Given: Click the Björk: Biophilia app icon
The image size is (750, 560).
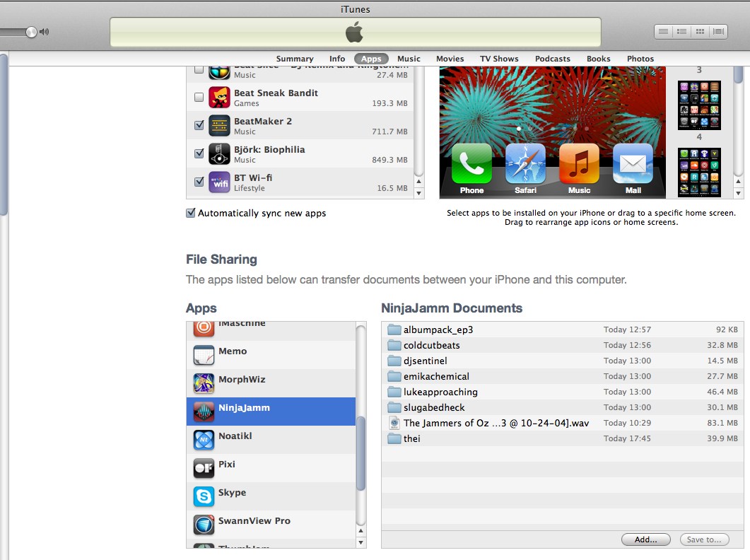Looking at the screenshot, I should [219, 153].
